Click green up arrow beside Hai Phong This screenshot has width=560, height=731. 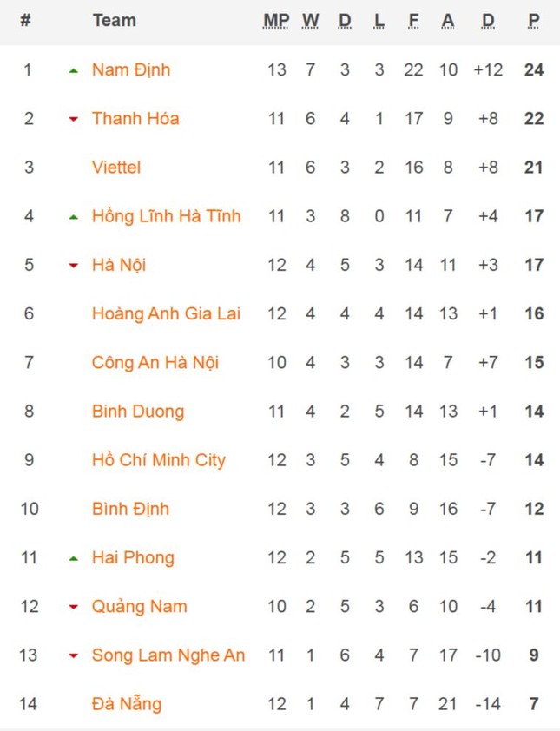tap(73, 558)
